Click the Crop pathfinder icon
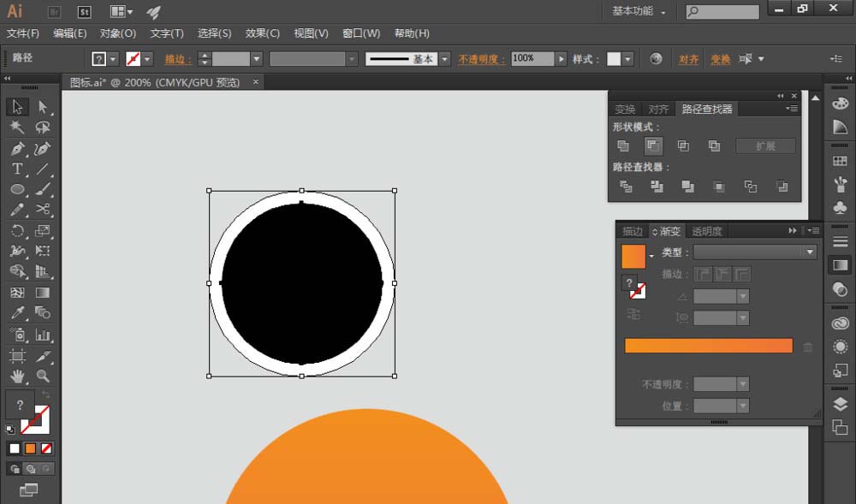The image size is (856, 504). [719, 187]
